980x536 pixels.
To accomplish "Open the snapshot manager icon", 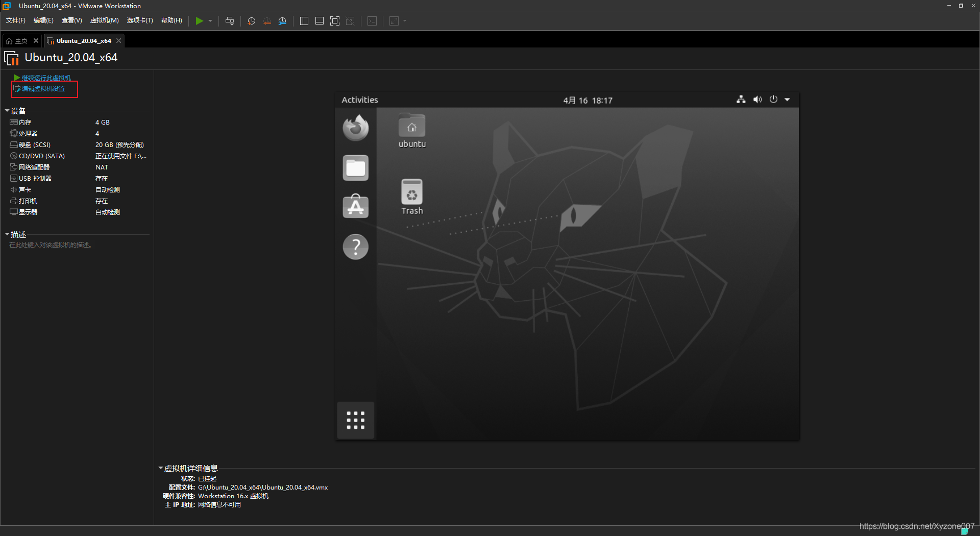I will click(282, 21).
